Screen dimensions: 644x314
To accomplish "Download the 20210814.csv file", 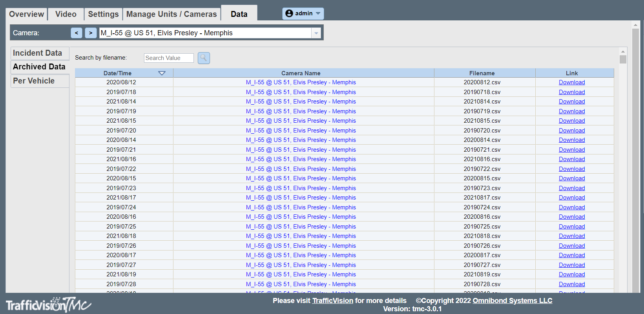I will pyautogui.click(x=572, y=102).
